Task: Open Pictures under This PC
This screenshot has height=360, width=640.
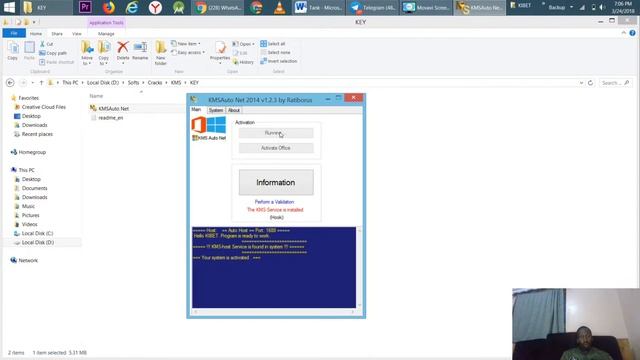Action: coord(31,215)
